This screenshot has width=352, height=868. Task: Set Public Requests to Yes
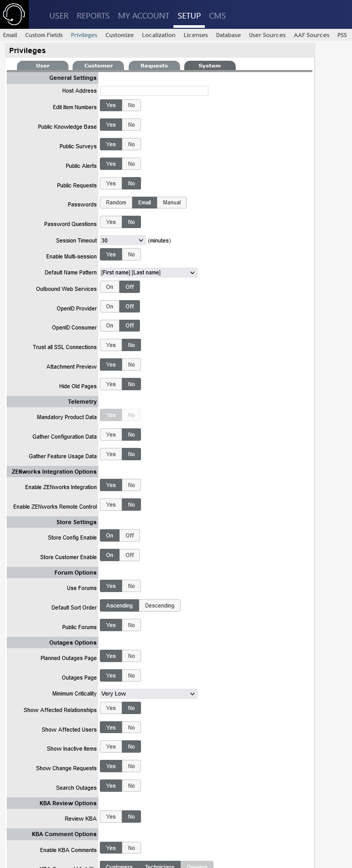[111, 183]
